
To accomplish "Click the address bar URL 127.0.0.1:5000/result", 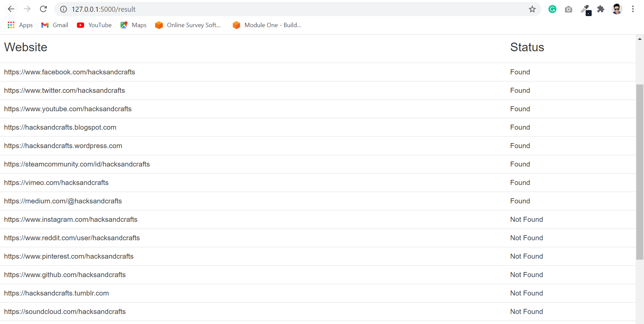I will [x=104, y=9].
